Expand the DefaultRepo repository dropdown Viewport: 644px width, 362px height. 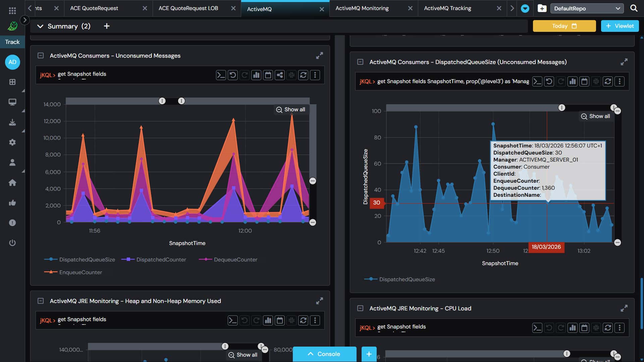tap(587, 8)
